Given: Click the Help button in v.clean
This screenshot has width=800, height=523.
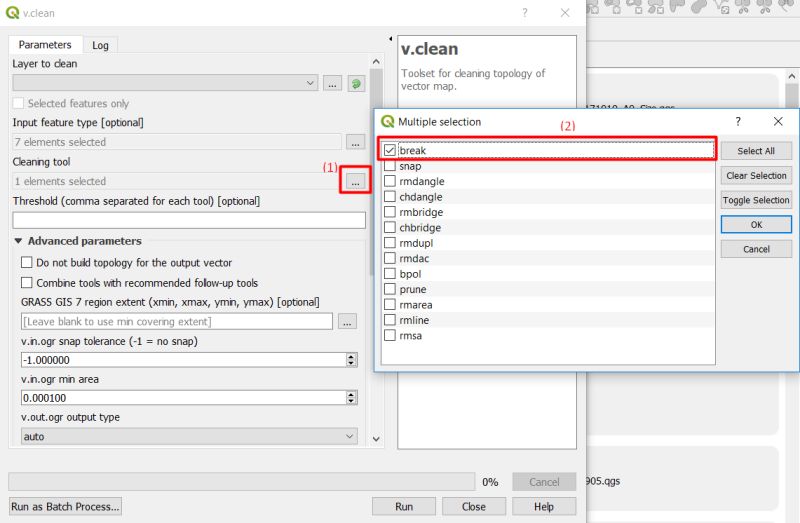Looking at the screenshot, I should [544, 507].
